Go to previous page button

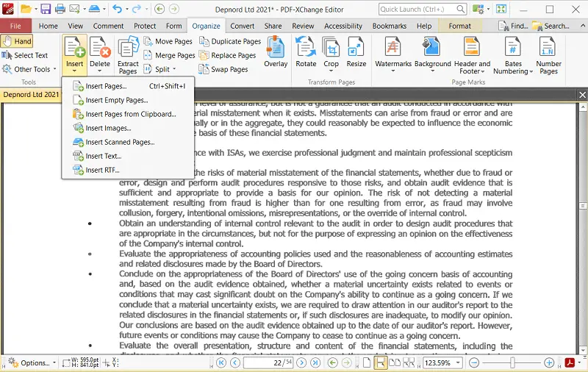coord(235,362)
